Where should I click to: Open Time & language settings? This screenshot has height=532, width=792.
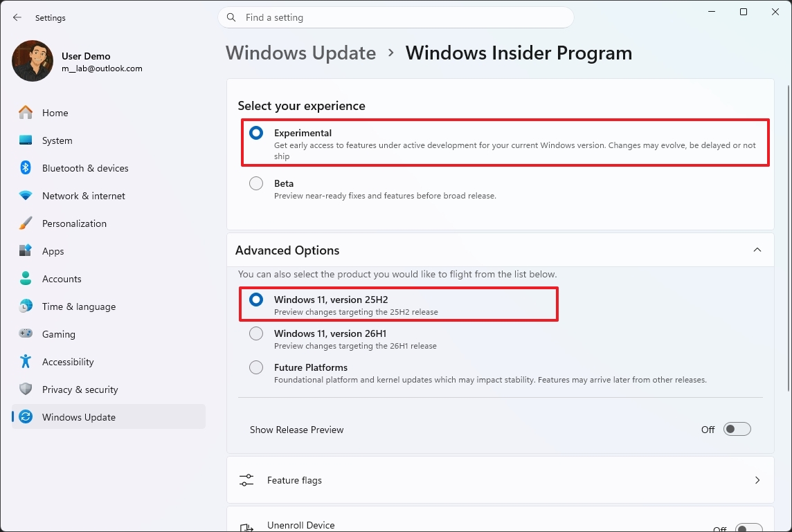point(109,306)
